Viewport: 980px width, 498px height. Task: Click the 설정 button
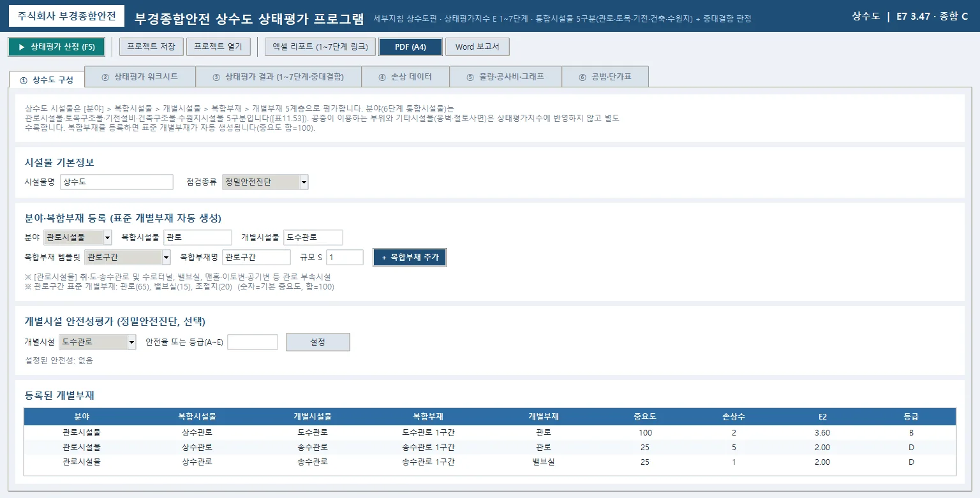[x=318, y=342]
